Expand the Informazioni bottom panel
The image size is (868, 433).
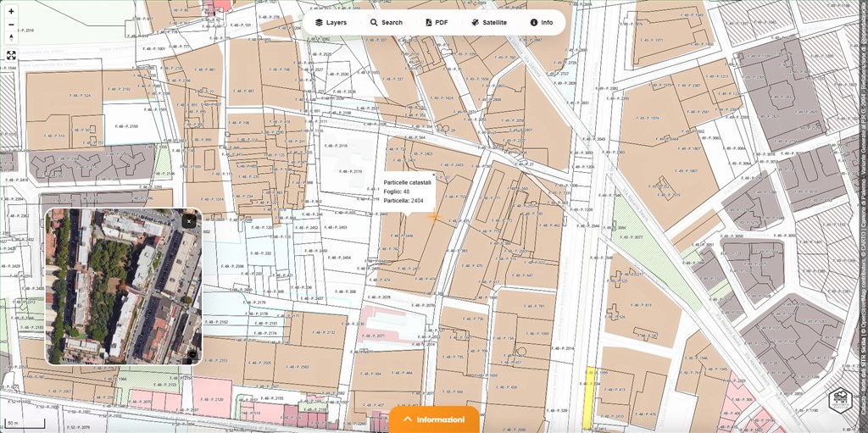pos(434,419)
